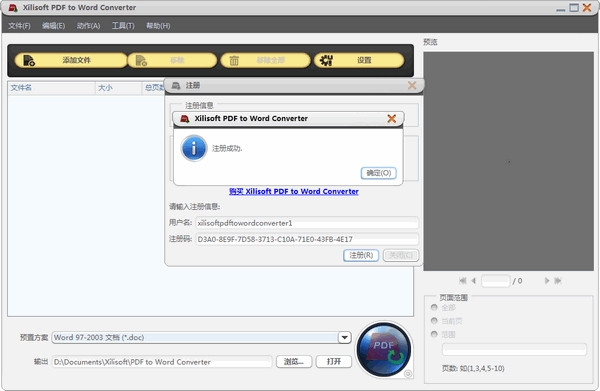Viewport: 600px width, 391px height.
Task: Click the 浏览... browse button
Action: pyautogui.click(x=294, y=362)
